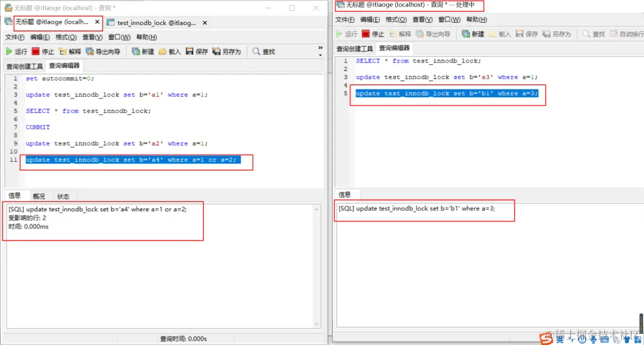The image size is (644, 345).
Task: Open 格式(O) menu in left window
Action: click(x=66, y=38)
